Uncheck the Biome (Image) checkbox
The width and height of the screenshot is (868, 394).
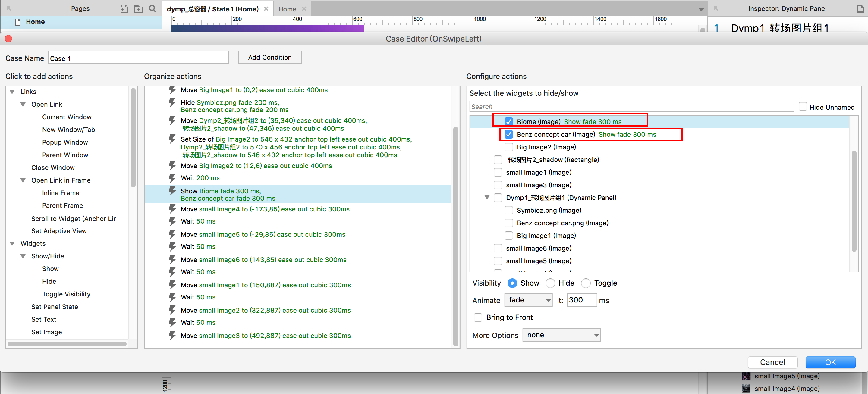(508, 122)
